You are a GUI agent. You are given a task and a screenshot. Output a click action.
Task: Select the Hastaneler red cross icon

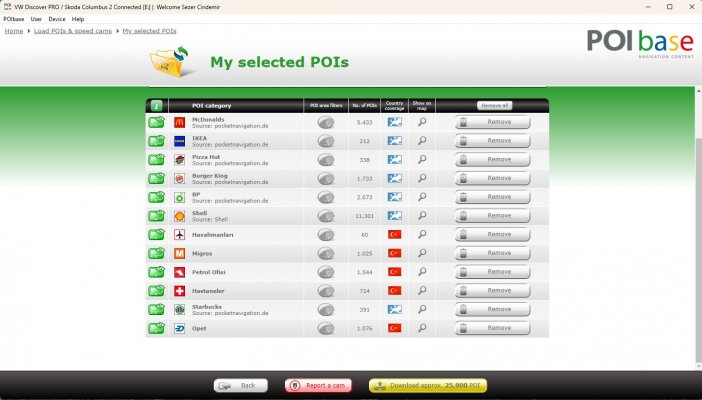click(180, 291)
